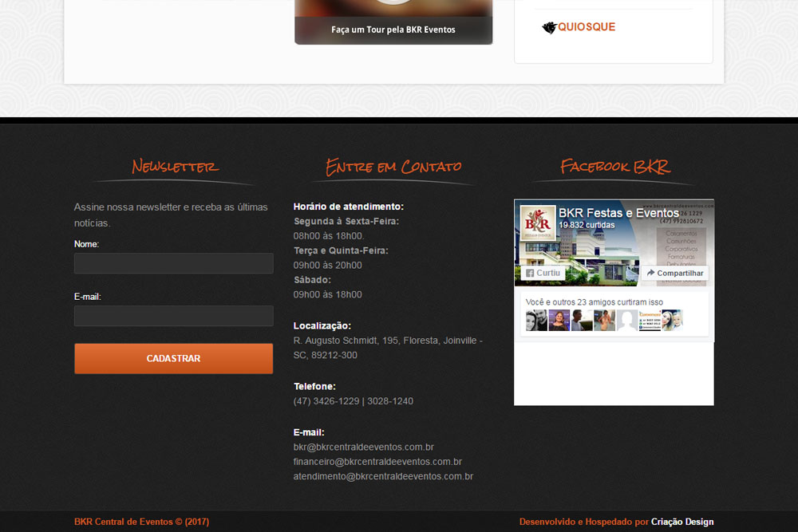This screenshot has height=532, width=798.
Task: Open the QUIOSQUE link
Action: point(587,27)
